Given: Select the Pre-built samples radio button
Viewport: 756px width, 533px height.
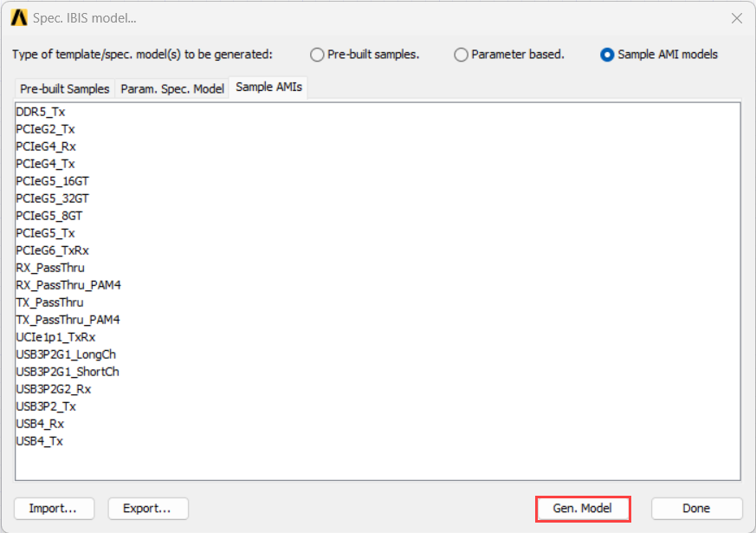Looking at the screenshot, I should [x=318, y=54].
